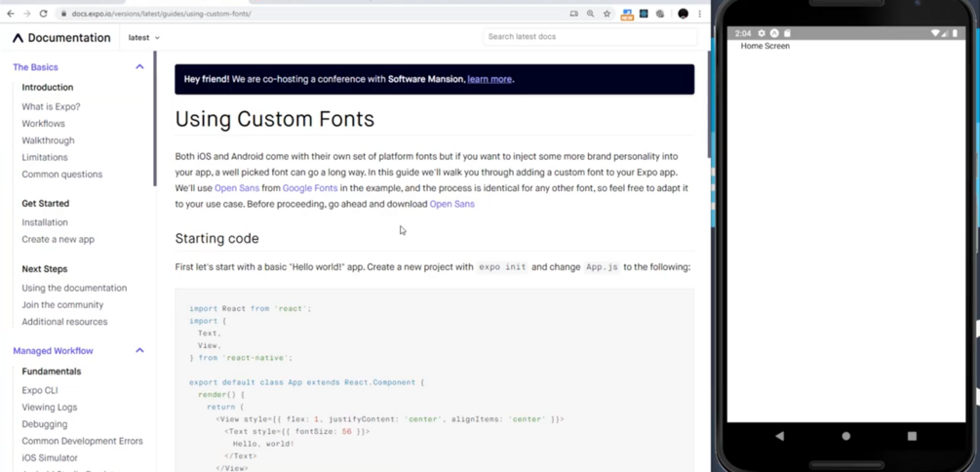Reload the page with the refresh icon
The height and width of the screenshot is (472, 980).
tap(43, 13)
